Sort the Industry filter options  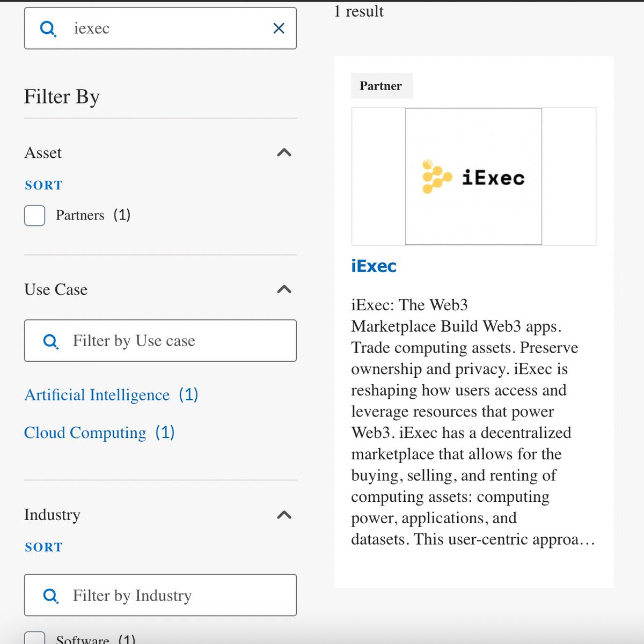coord(43,547)
